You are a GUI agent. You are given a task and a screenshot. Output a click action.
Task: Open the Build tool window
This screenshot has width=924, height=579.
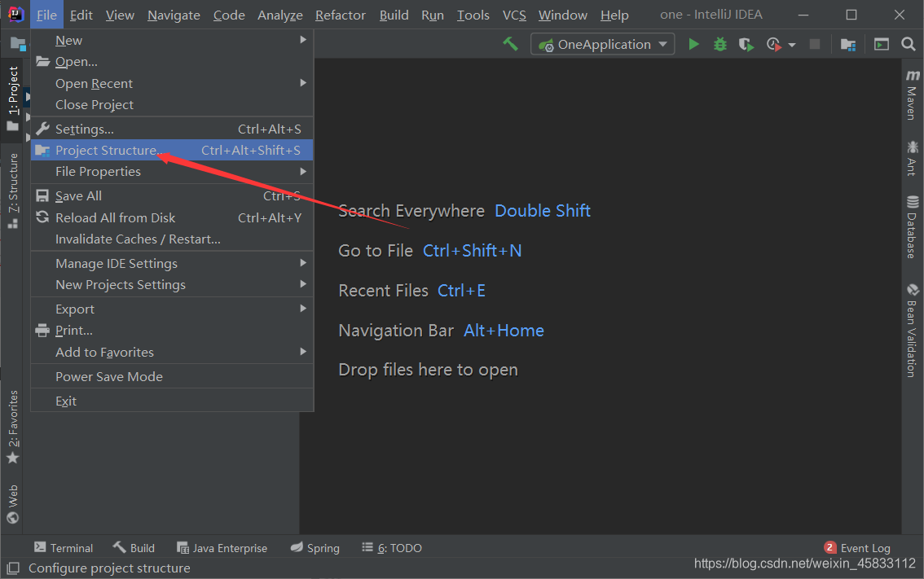point(134,548)
